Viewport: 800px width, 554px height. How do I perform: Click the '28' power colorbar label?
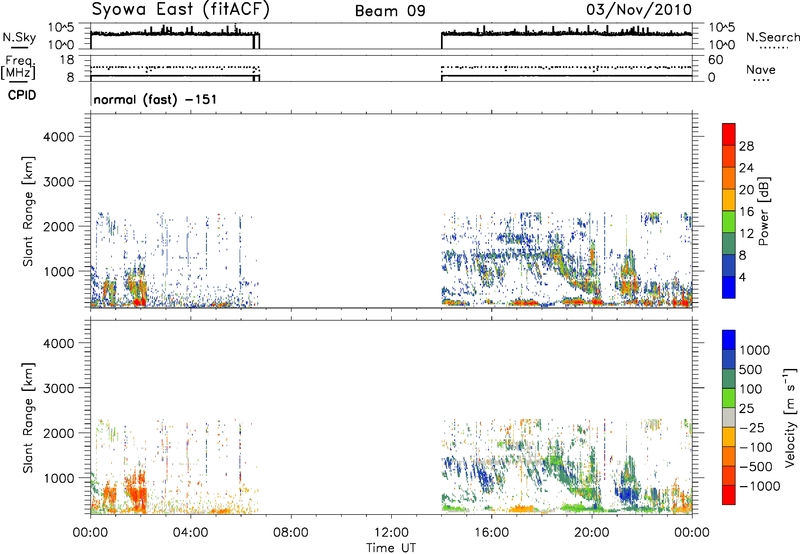point(746,146)
